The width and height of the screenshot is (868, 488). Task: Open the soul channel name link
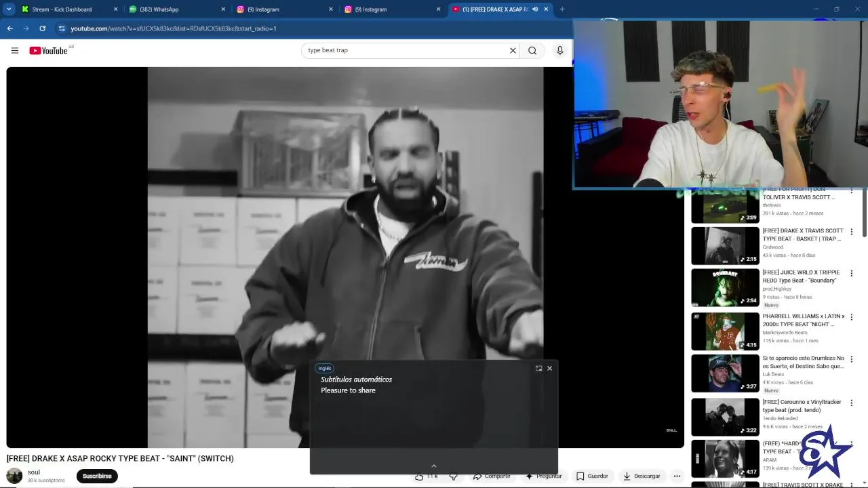click(34, 472)
